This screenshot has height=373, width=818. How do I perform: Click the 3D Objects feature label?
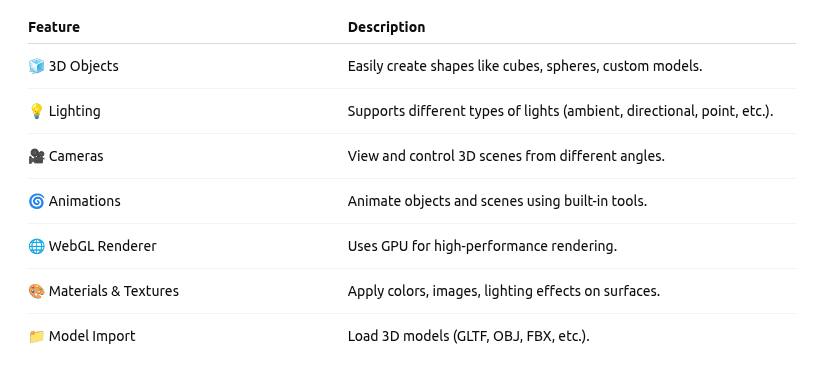pos(83,66)
